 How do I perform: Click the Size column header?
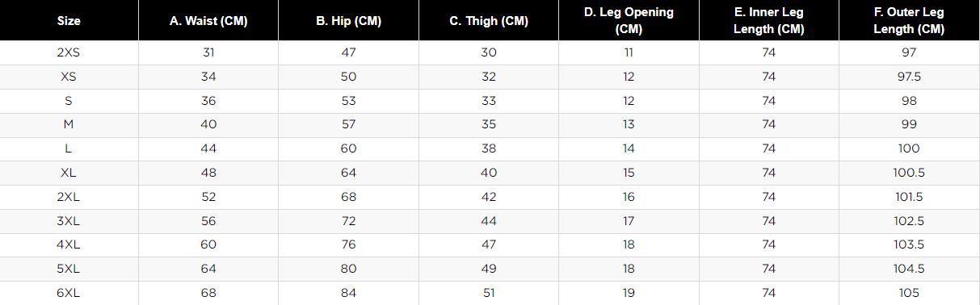(x=69, y=21)
